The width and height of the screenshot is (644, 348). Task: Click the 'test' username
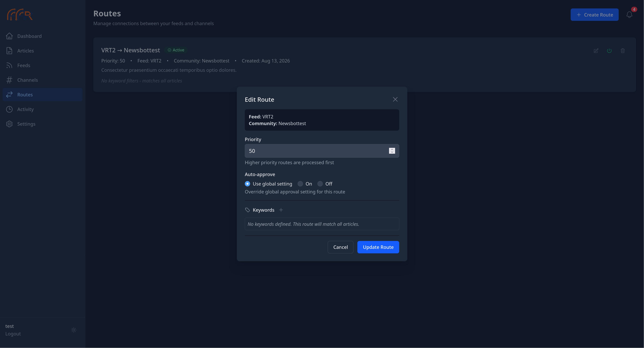click(x=9, y=326)
